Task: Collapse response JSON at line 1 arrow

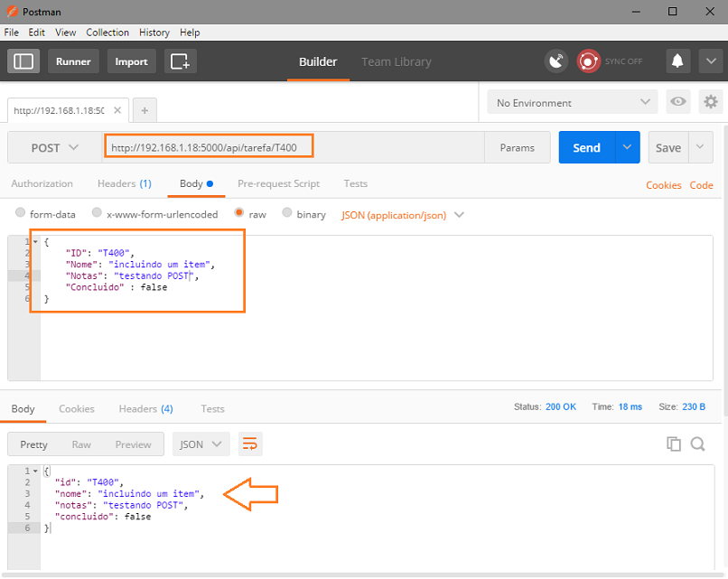Action: coord(35,471)
